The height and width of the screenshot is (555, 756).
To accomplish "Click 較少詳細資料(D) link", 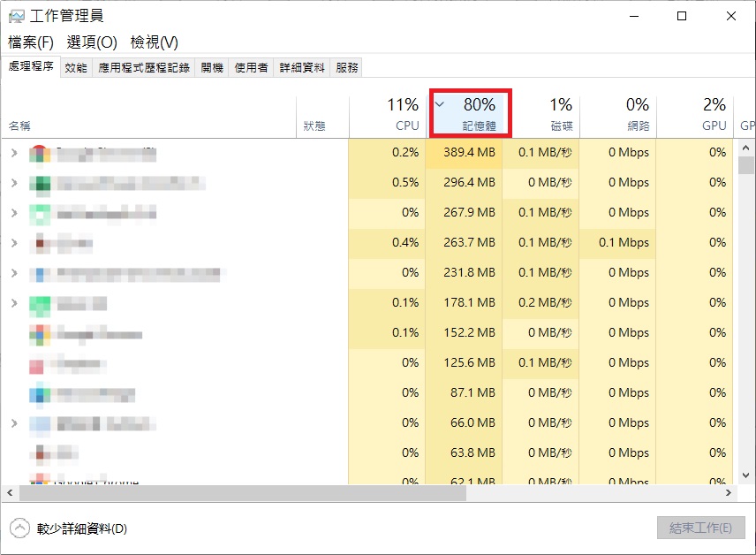I will click(x=81, y=528).
